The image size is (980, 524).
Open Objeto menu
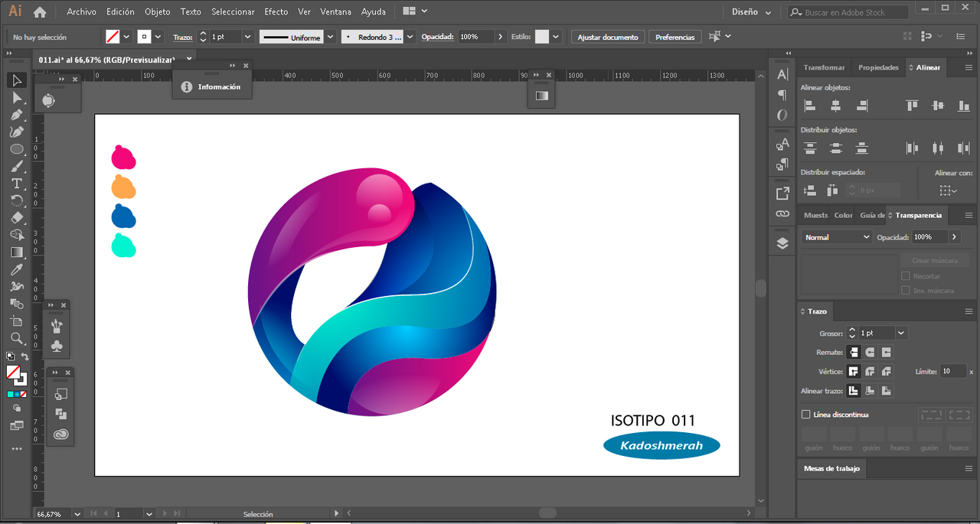tap(158, 11)
